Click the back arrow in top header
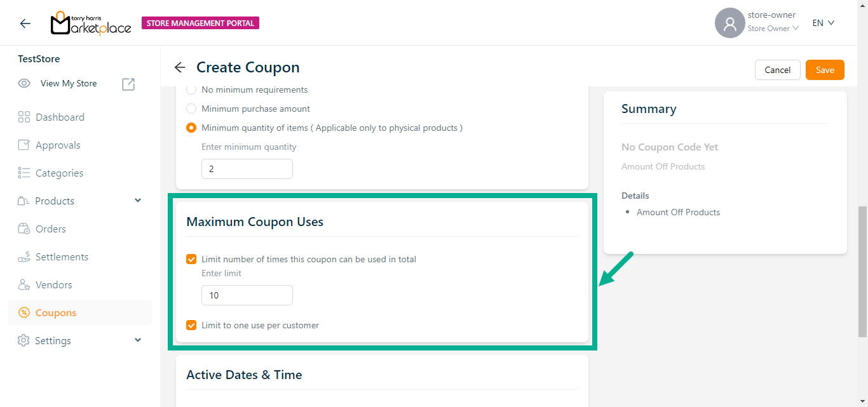868x407 pixels. point(25,23)
